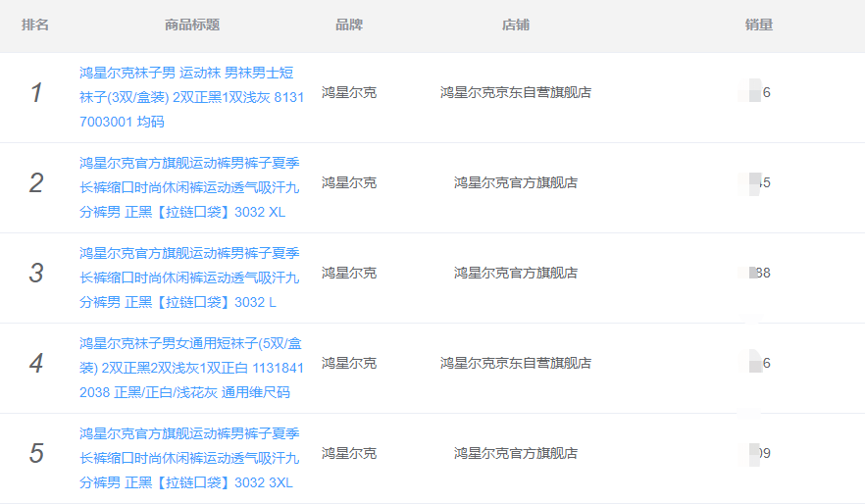Select brand 鸿星尔克 in rank 4 row

349,363
